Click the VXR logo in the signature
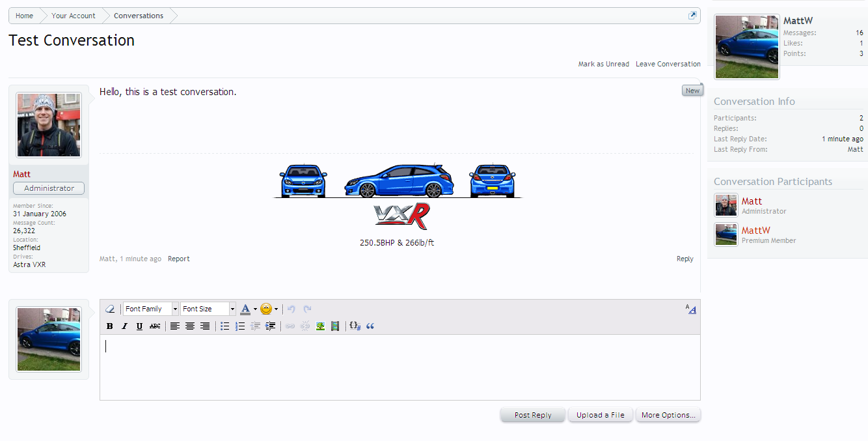The width and height of the screenshot is (868, 441). [401, 217]
